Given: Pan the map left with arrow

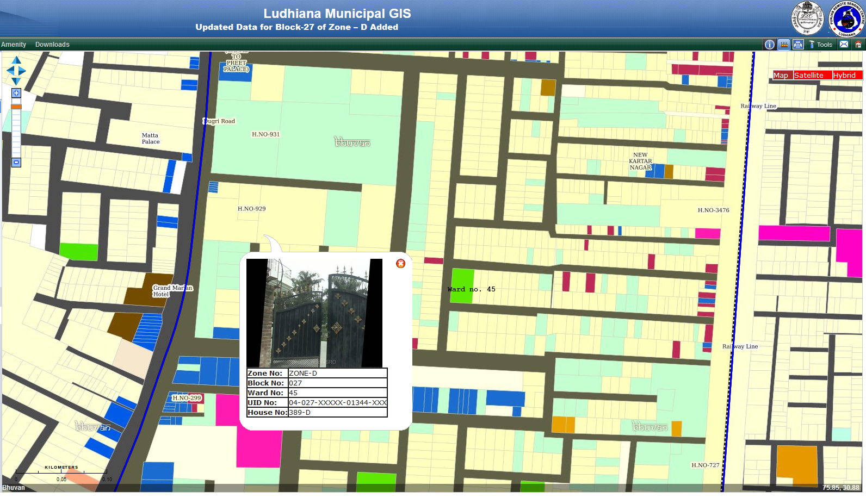Looking at the screenshot, I should coord(10,71).
